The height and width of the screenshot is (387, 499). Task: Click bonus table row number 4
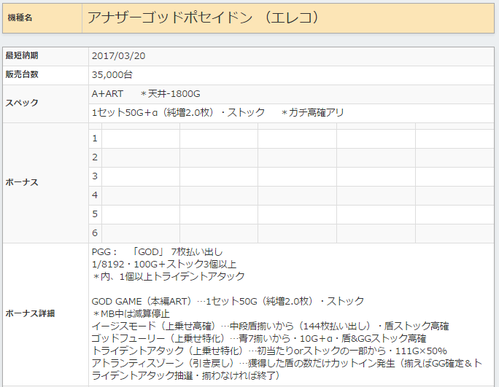pos(95,195)
